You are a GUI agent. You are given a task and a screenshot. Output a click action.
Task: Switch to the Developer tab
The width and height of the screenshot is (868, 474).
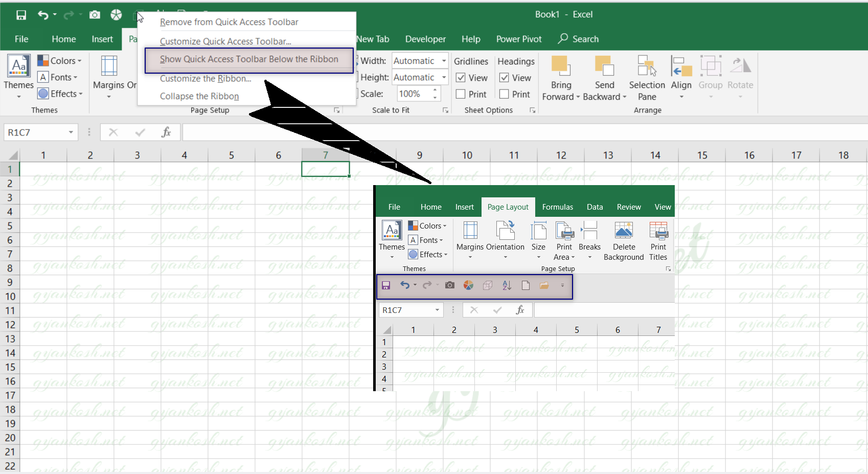425,39
